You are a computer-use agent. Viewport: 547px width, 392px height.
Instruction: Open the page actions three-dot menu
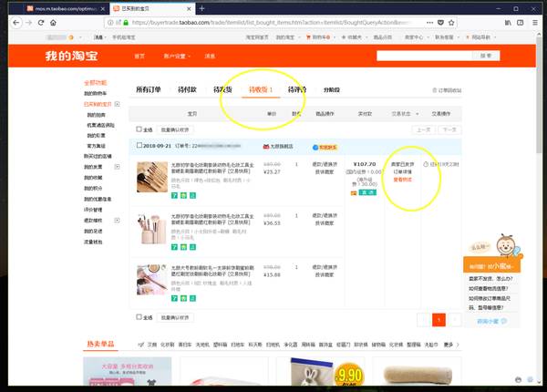(x=429, y=23)
